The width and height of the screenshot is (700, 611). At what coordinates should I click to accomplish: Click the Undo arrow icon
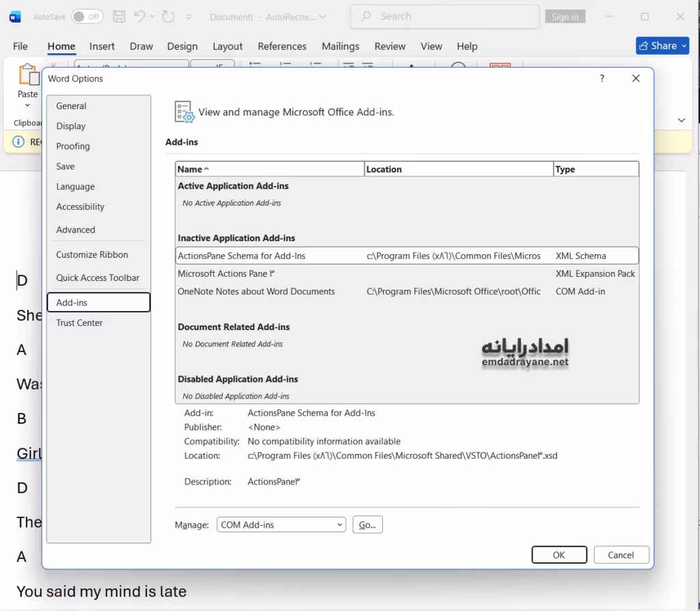(139, 16)
